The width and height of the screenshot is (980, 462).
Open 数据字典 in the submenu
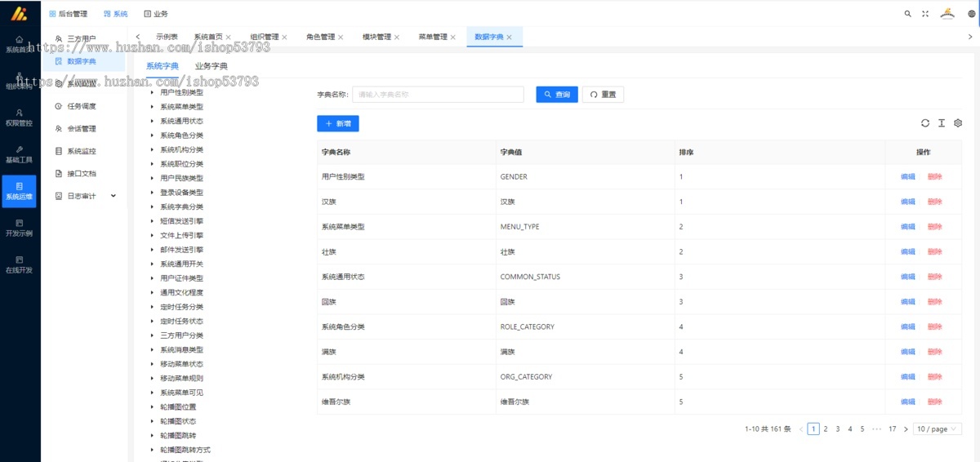84,61
